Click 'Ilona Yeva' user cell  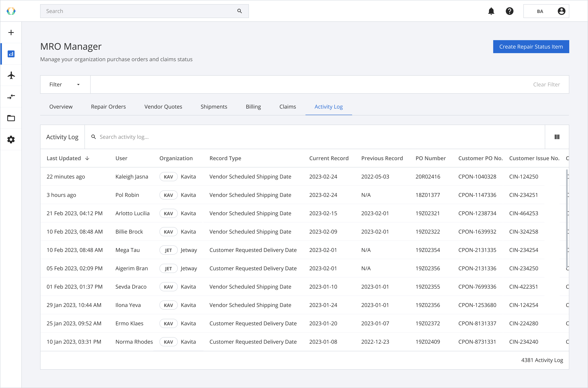click(128, 305)
